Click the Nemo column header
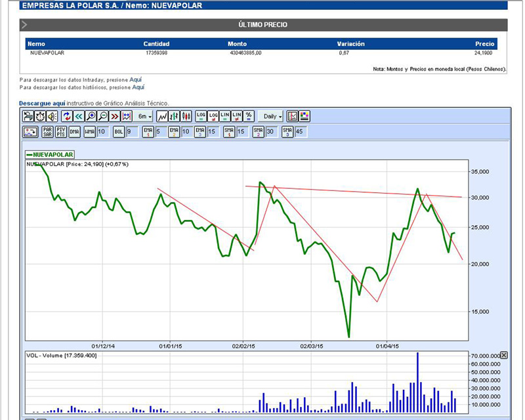The height and width of the screenshot is (420, 525). click(36, 44)
